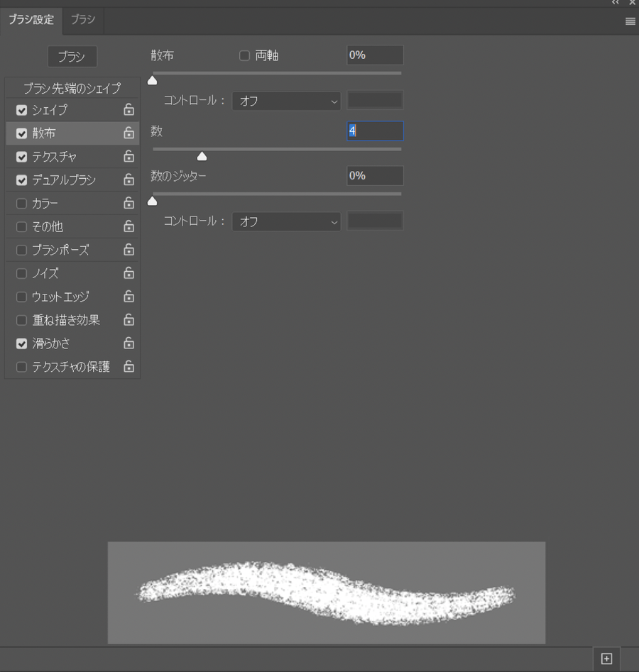Enable the テクスチャの保護 checkbox
This screenshot has width=639, height=672.
pos(21,367)
